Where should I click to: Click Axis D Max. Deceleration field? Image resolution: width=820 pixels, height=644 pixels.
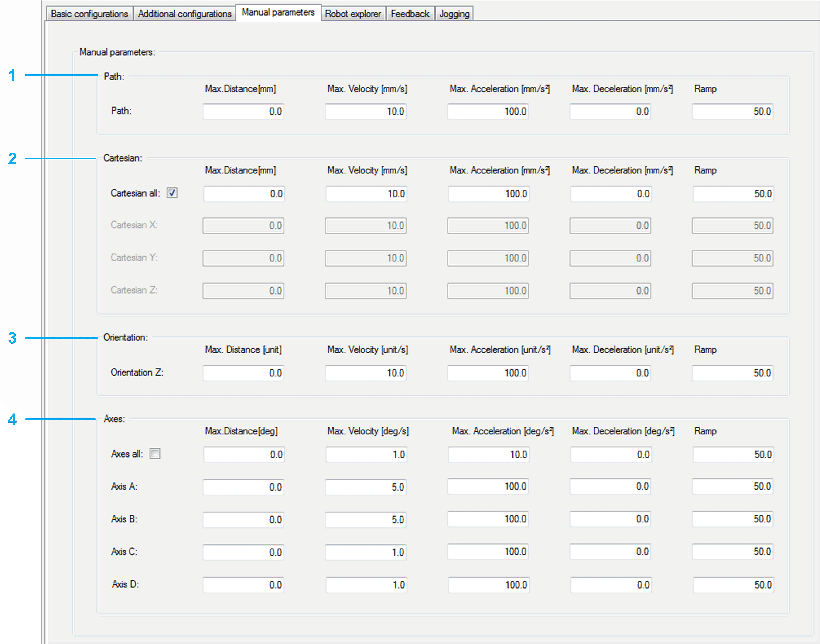[611, 585]
